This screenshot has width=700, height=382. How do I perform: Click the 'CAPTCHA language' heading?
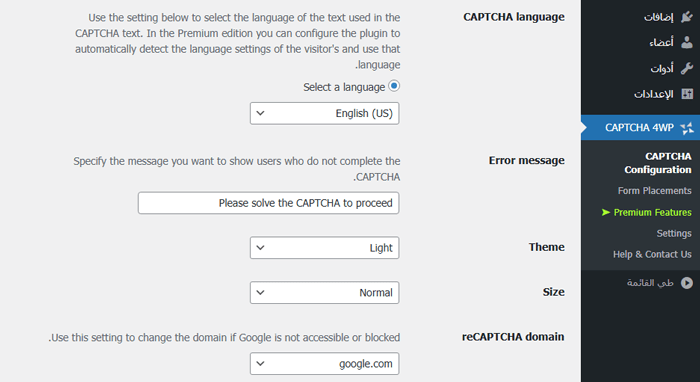[514, 17]
